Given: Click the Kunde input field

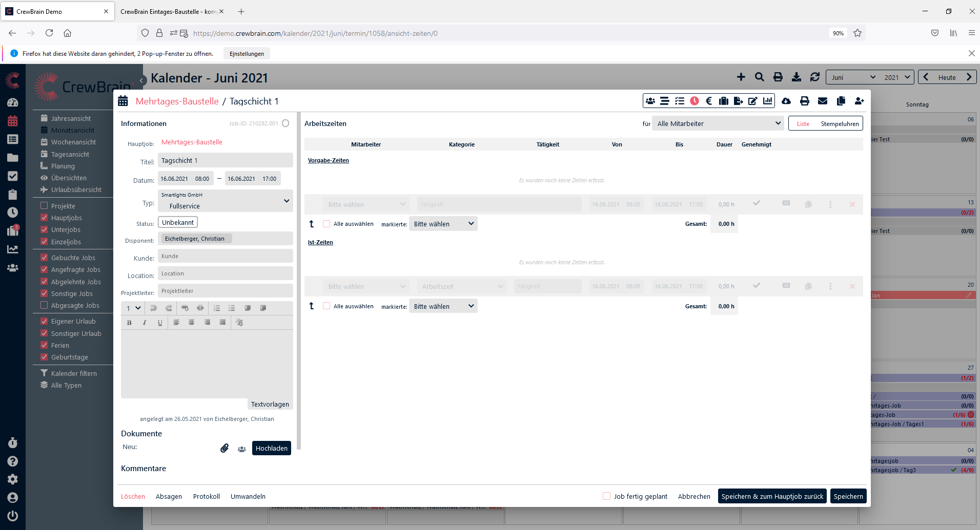Looking at the screenshot, I should pos(226,256).
